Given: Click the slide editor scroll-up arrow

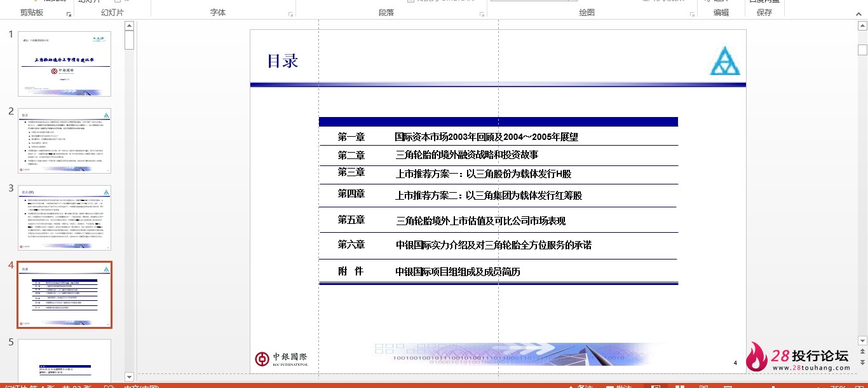Looking at the screenshot, I should pyautogui.click(x=862, y=26).
